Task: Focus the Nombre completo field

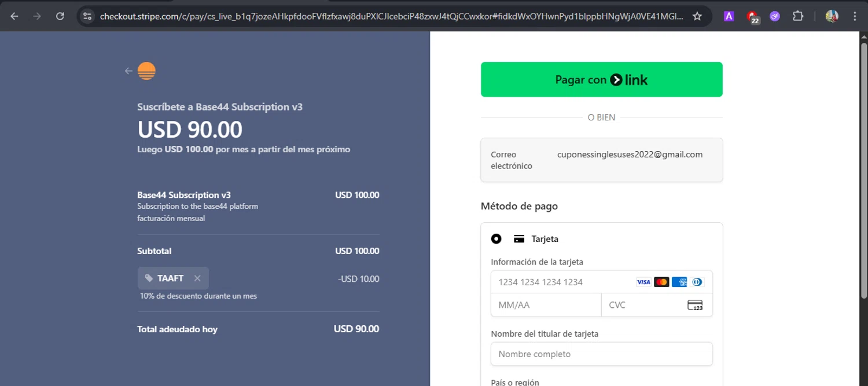Action: [601, 354]
